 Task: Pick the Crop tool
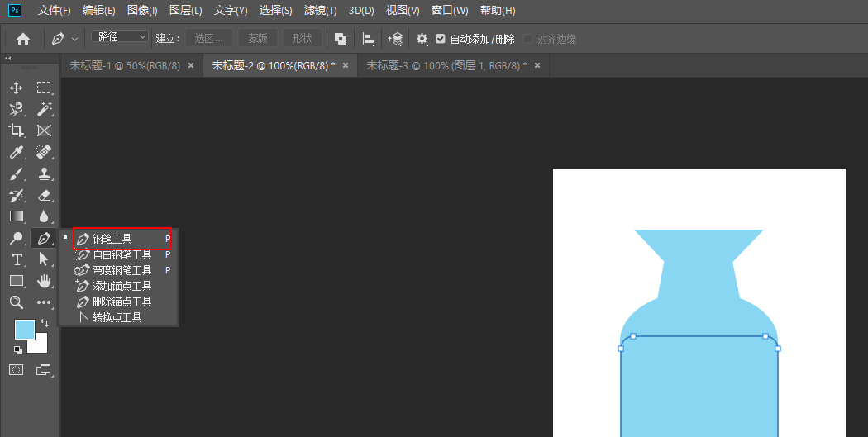pos(16,131)
